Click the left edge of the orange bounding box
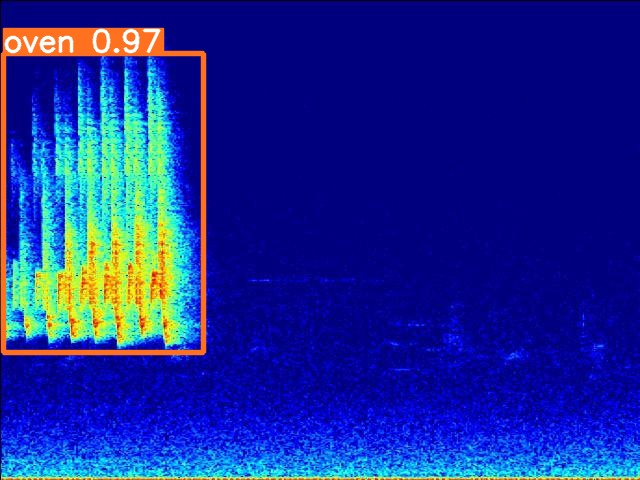This screenshot has height=480, width=640. click(x=3, y=200)
